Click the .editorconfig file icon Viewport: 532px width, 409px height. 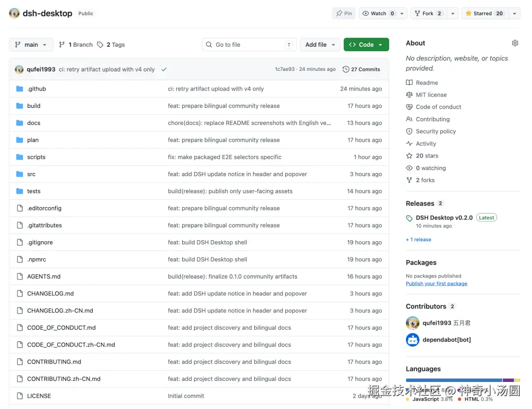[20, 208]
